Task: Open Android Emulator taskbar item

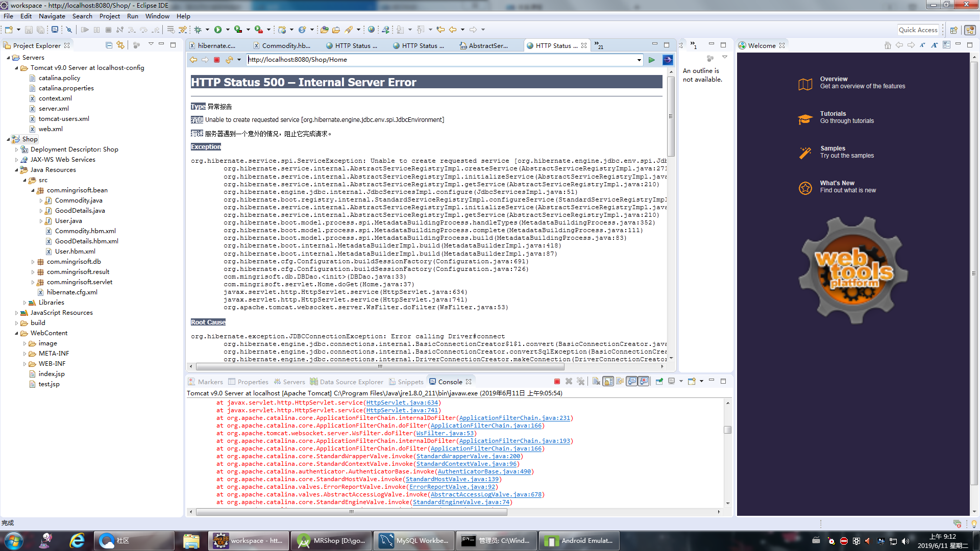Action: tap(579, 541)
